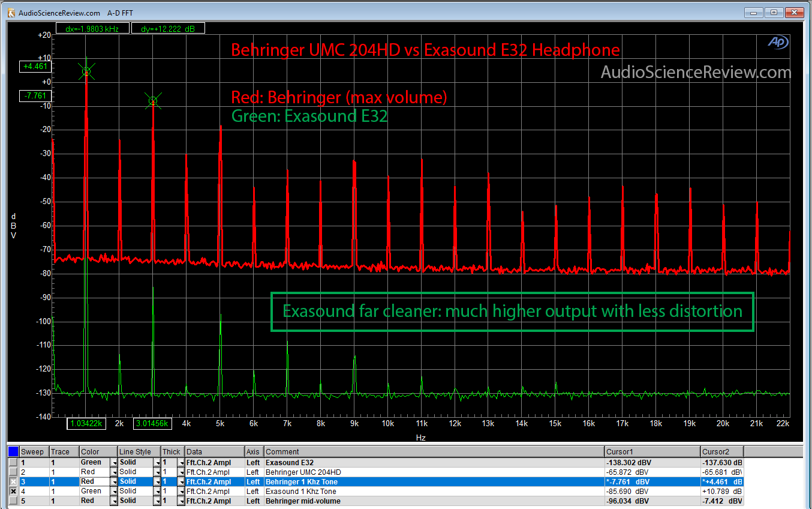Click the -7.412 dBV Cursor2 cell
This screenshot has width=812, height=509.
click(722, 501)
